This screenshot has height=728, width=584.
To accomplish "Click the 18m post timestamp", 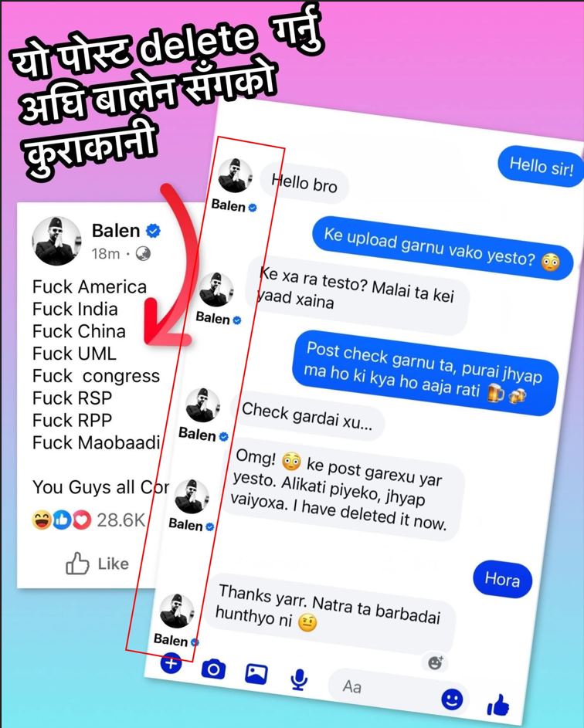I will pos(106,253).
